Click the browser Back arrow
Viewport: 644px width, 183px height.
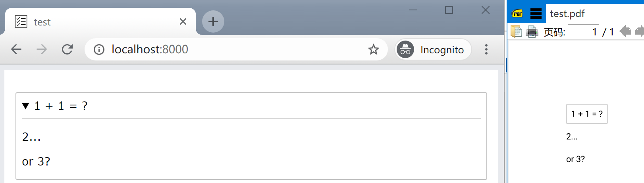pyautogui.click(x=16, y=49)
